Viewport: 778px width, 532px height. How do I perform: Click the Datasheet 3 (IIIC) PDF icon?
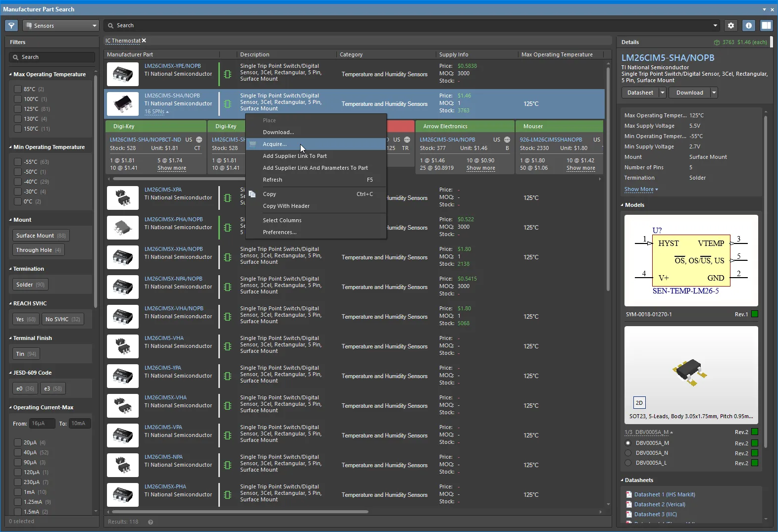coord(629,514)
